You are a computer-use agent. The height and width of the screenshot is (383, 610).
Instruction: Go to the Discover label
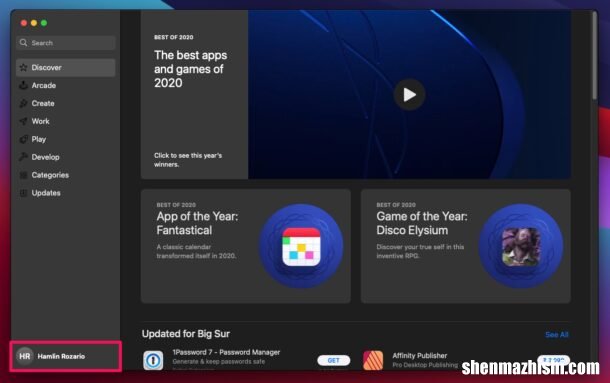click(x=46, y=67)
